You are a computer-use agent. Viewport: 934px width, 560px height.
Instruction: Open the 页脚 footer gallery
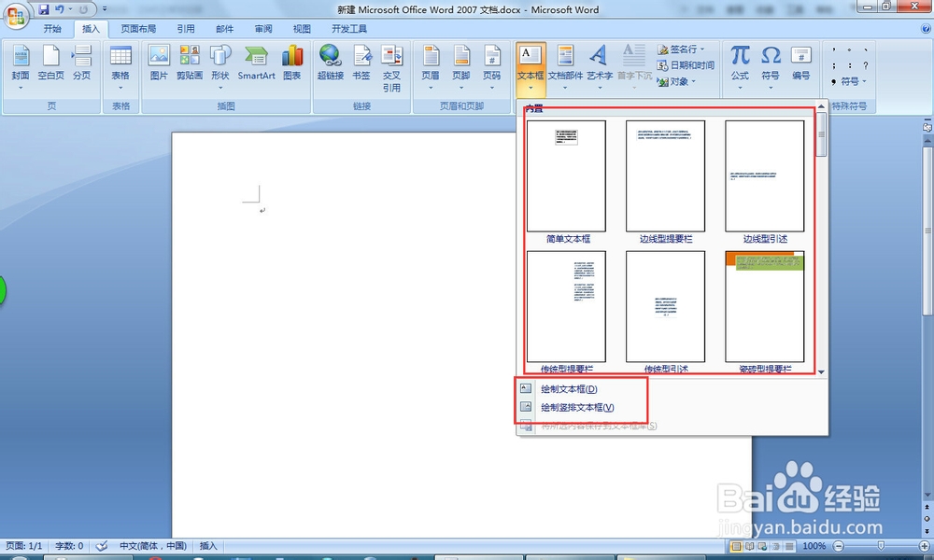point(461,67)
